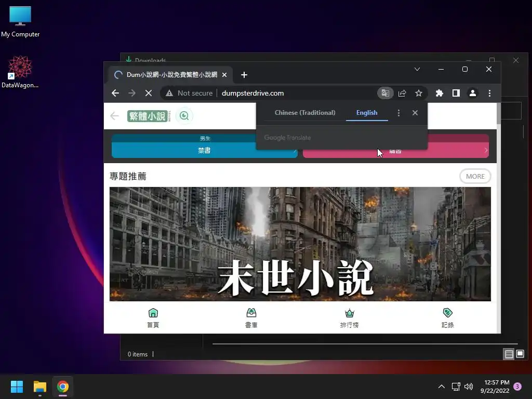Screen dimensions: 532x399
Task: Click Chrome back navigation arrow
Action: 115,93
